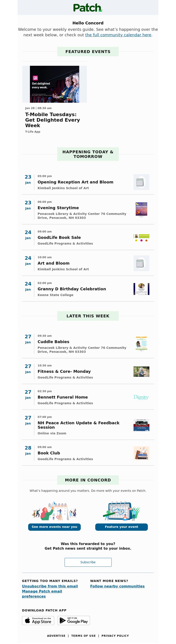Click the Subscribe button

tap(88, 562)
